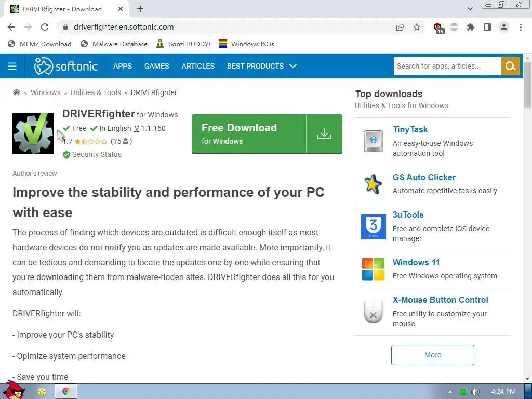Click the scrollbar down arrow
Image resolution: width=532 pixels, height=399 pixels.
[527, 379]
